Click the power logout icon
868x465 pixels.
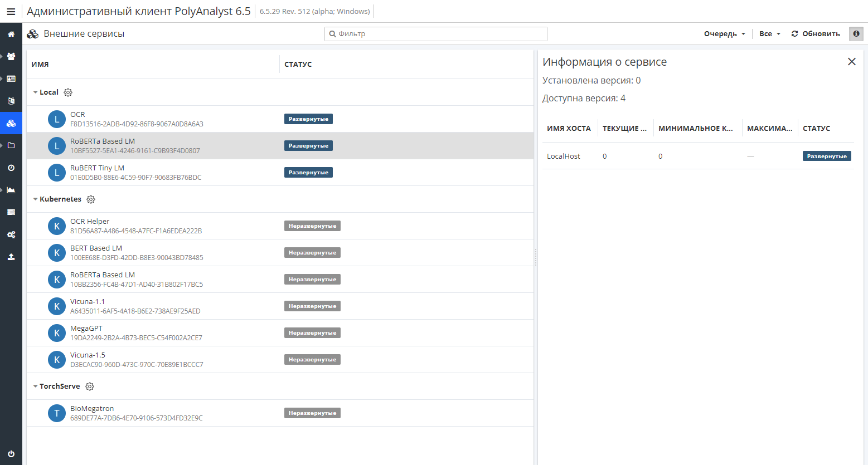tap(11, 454)
